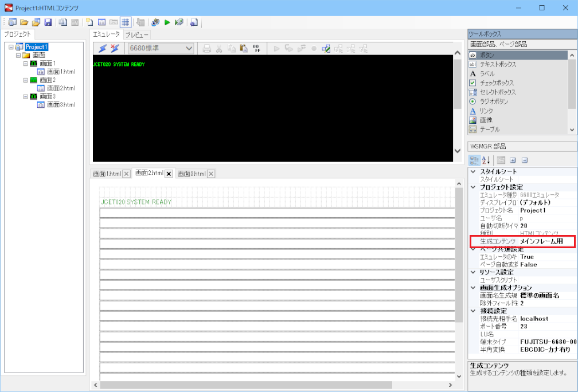Click the open multiple folders icon

click(36, 22)
